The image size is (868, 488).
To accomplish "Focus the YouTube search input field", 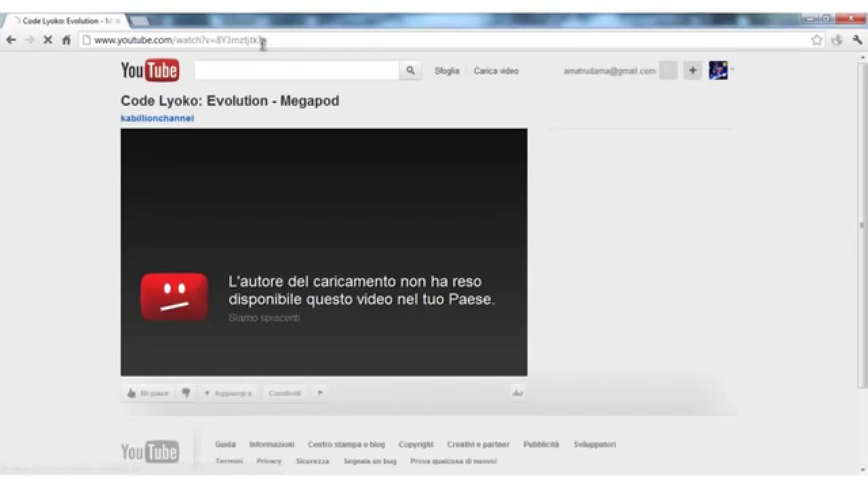I will pos(297,70).
